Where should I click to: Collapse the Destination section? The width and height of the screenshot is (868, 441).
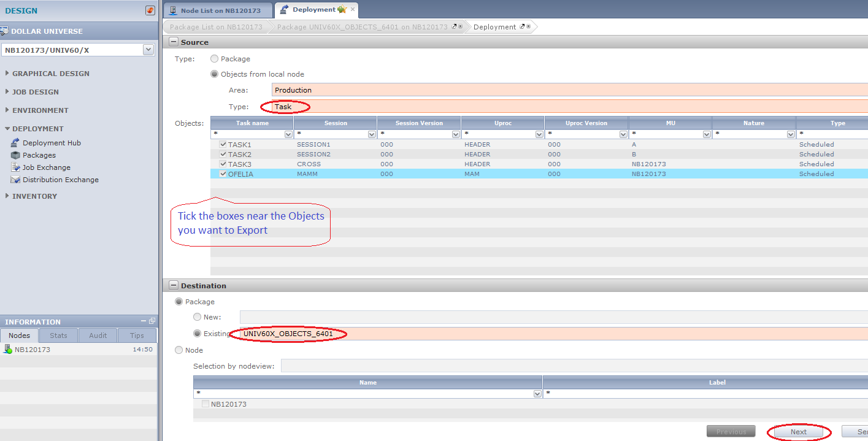pos(173,286)
